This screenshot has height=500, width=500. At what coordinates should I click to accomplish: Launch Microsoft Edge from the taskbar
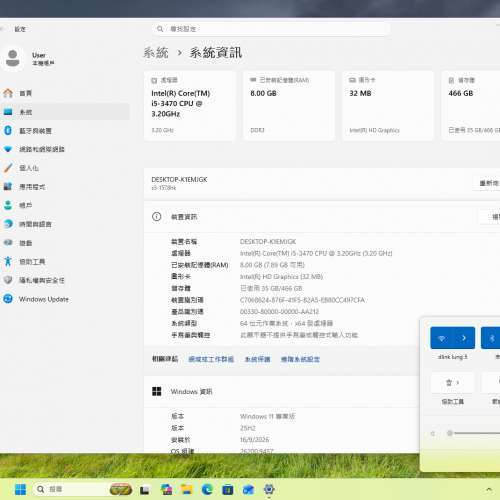pos(207,489)
